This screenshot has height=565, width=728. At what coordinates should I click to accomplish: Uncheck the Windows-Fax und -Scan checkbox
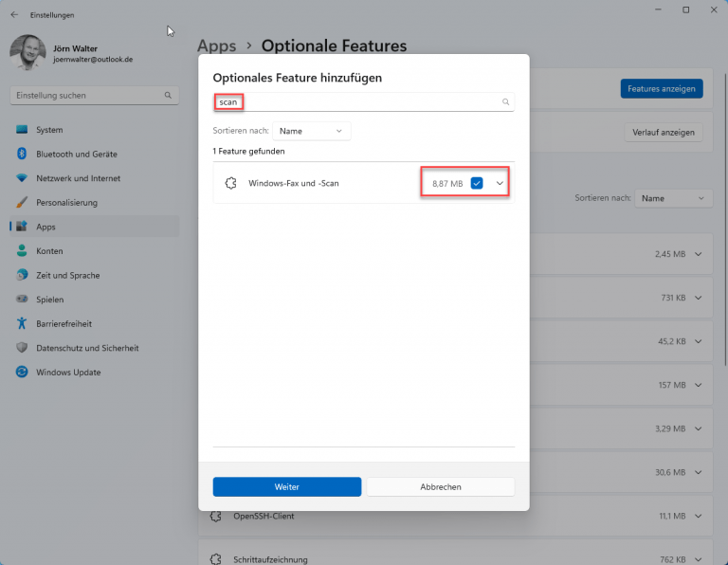[477, 183]
